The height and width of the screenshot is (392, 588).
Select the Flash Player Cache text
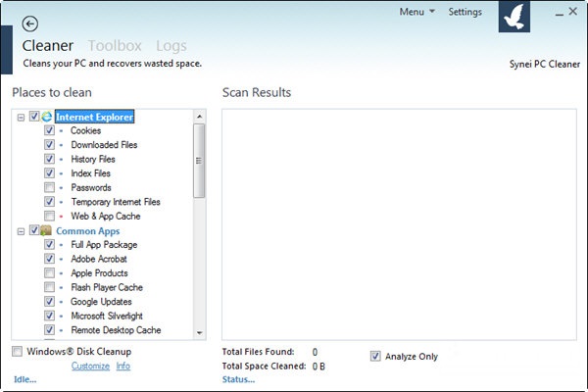(x=107, y=287)
